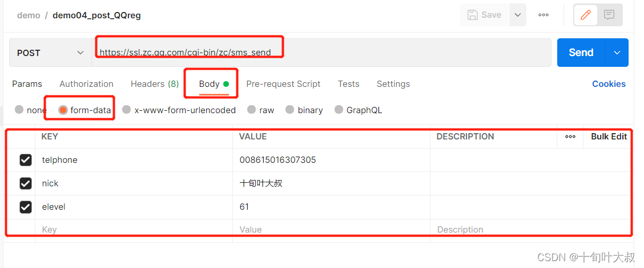Expand the Send button options arrow

(x=617, y=53)
